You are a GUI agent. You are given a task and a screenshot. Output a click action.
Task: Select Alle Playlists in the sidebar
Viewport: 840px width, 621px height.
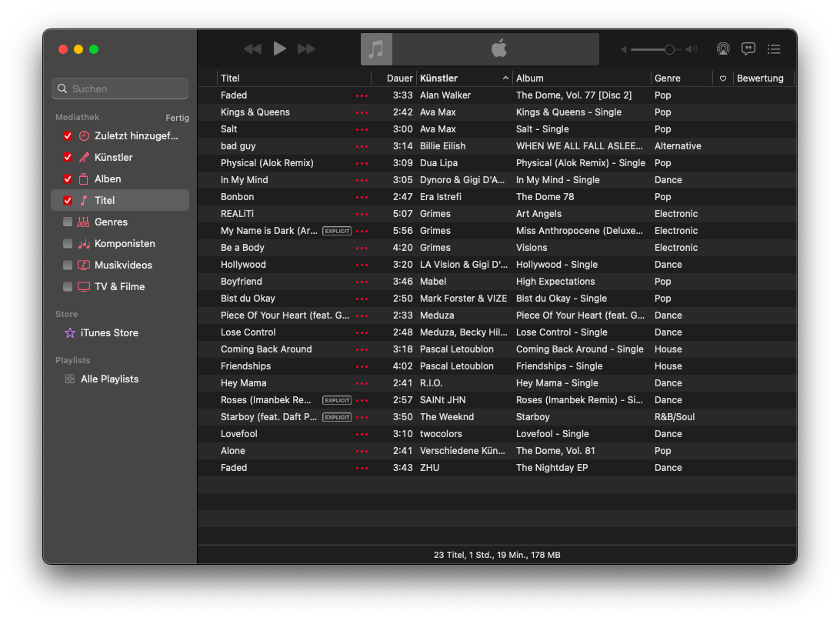coord(109,379)
